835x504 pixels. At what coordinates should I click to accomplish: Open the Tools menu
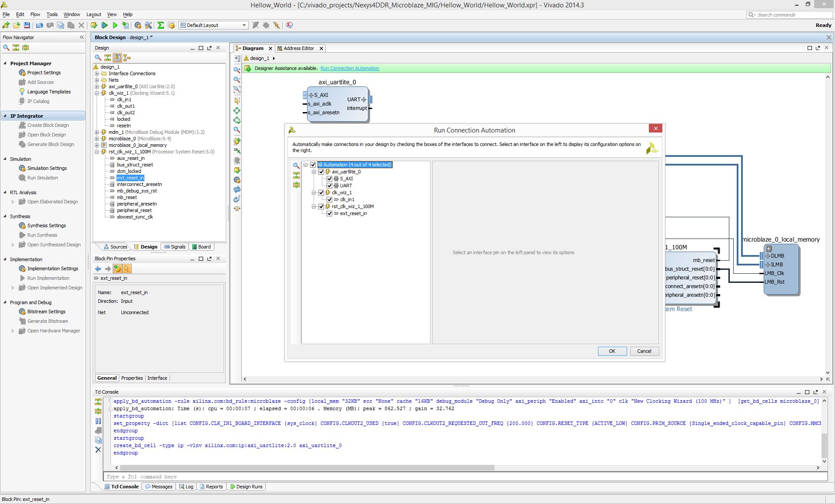(x=52, y=14)
